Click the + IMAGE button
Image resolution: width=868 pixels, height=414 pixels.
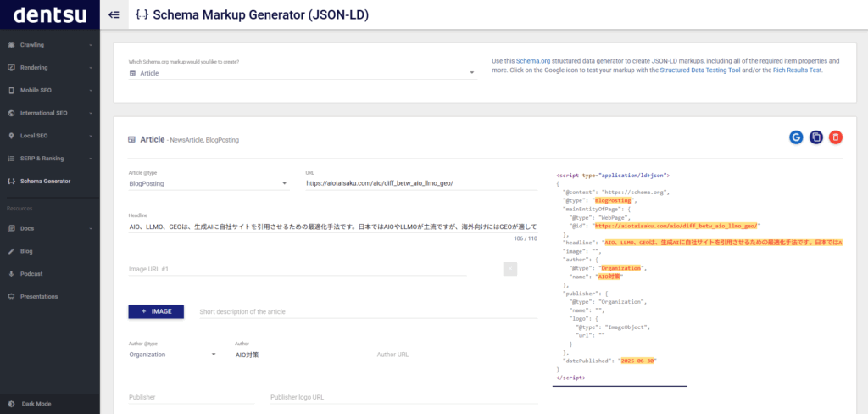pyautogui.click(x=156, y=311)
